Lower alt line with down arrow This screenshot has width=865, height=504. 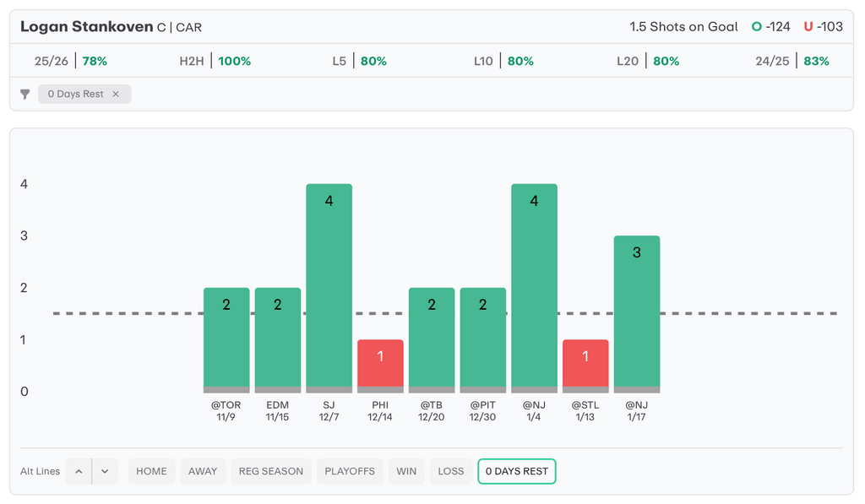coord(105,471)
